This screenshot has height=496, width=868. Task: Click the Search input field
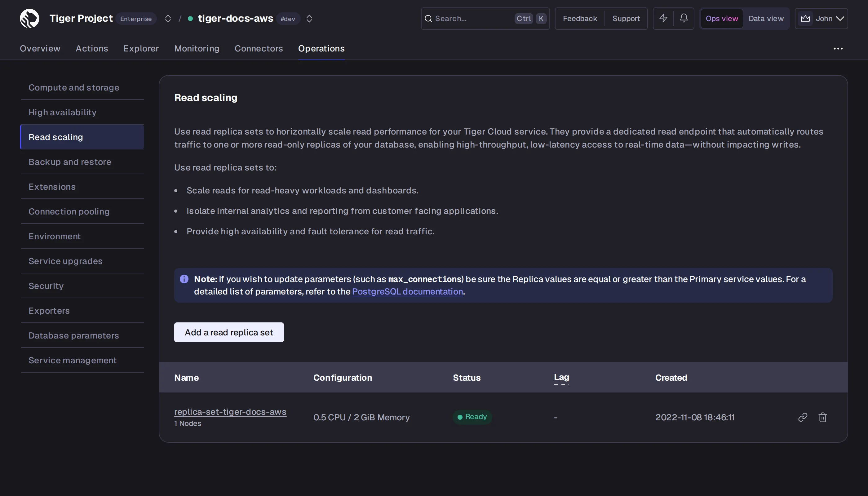[x=485, y=18]
